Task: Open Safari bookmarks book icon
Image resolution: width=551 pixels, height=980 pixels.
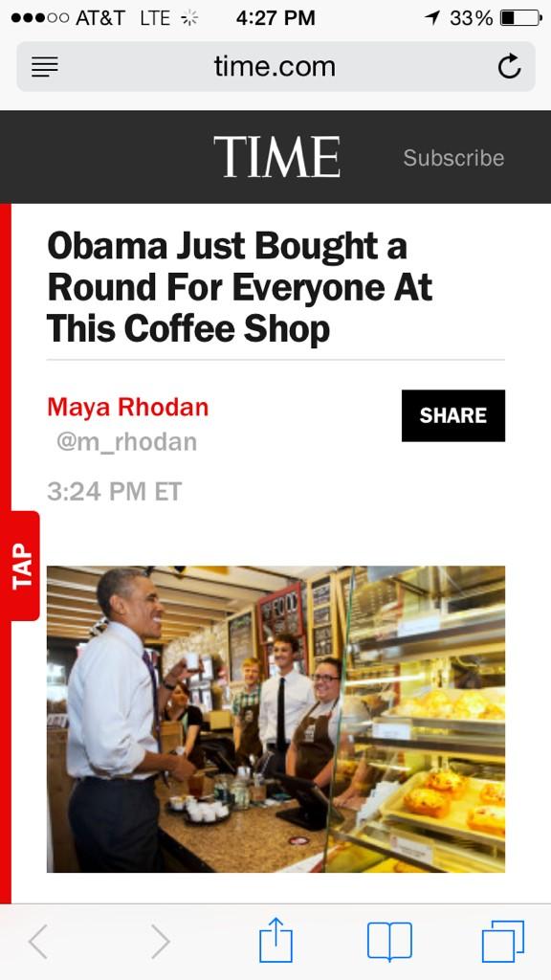Action: pos(389,942)
